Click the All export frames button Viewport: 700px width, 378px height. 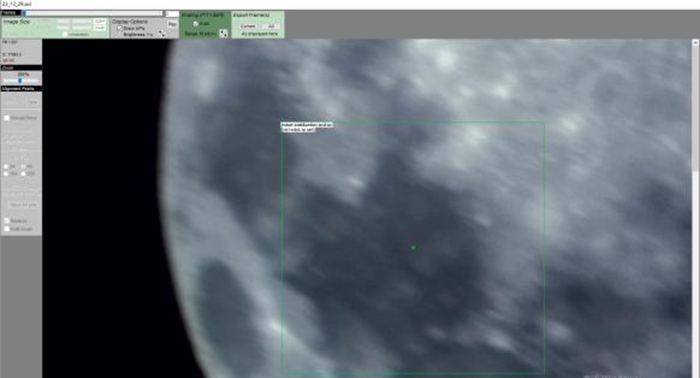tap(271, 26)
